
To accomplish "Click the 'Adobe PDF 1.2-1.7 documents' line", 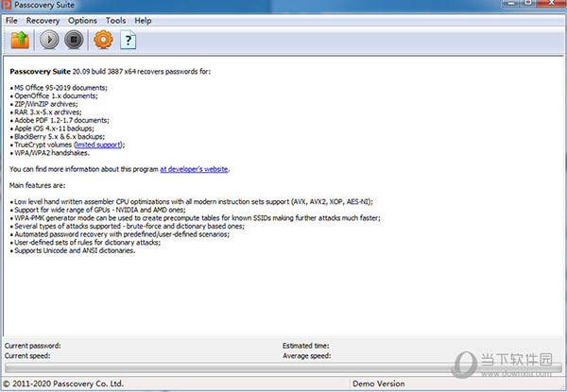I will click(61, 120).
